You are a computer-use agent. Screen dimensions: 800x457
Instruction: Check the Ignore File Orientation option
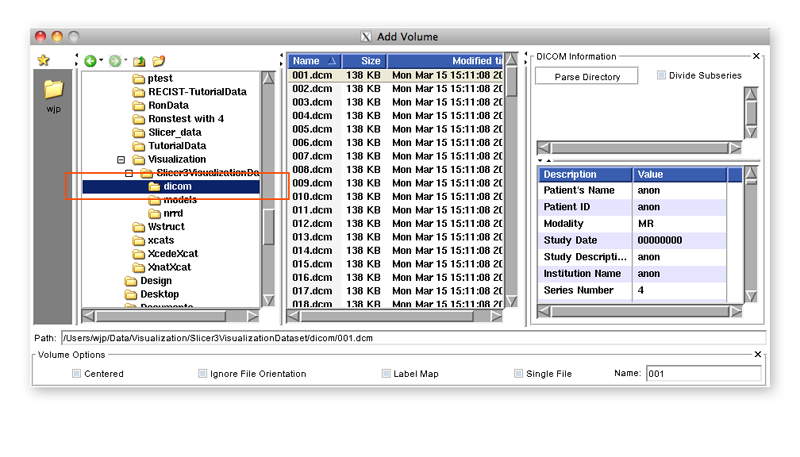[203, 373]
